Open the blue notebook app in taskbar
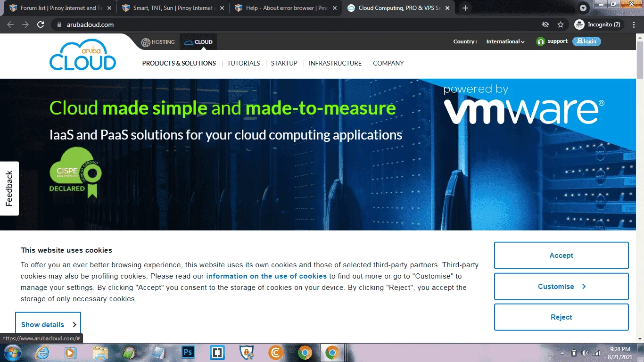Screen dimensions: 644x362 point(158,353)
